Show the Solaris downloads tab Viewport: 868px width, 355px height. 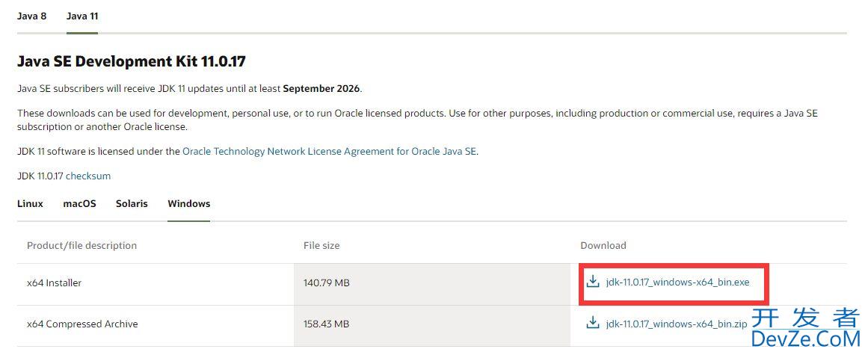[x=132, y=203]
